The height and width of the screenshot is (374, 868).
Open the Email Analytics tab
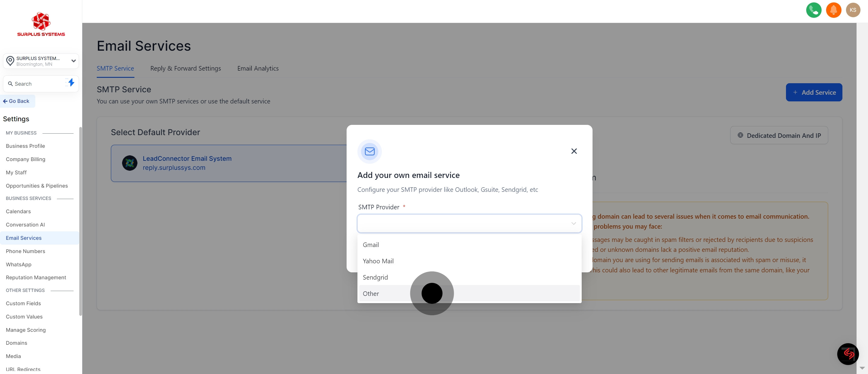tap(258, 68)
